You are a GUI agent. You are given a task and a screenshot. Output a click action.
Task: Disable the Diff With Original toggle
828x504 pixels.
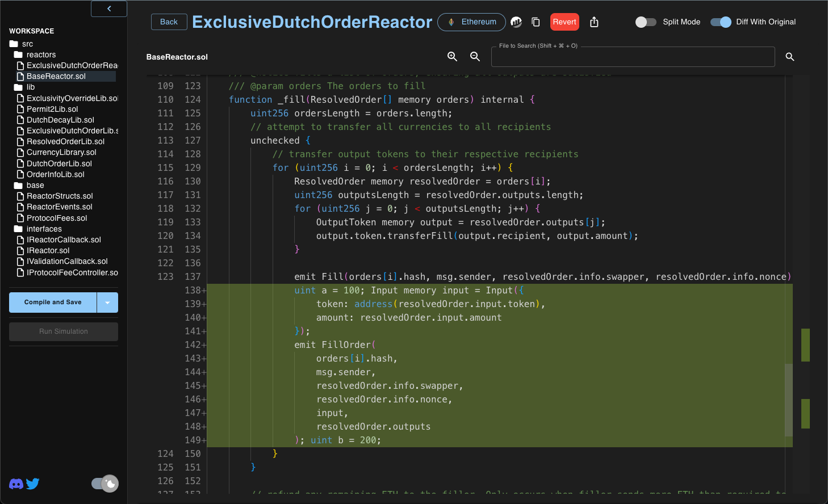pos(721,22)
